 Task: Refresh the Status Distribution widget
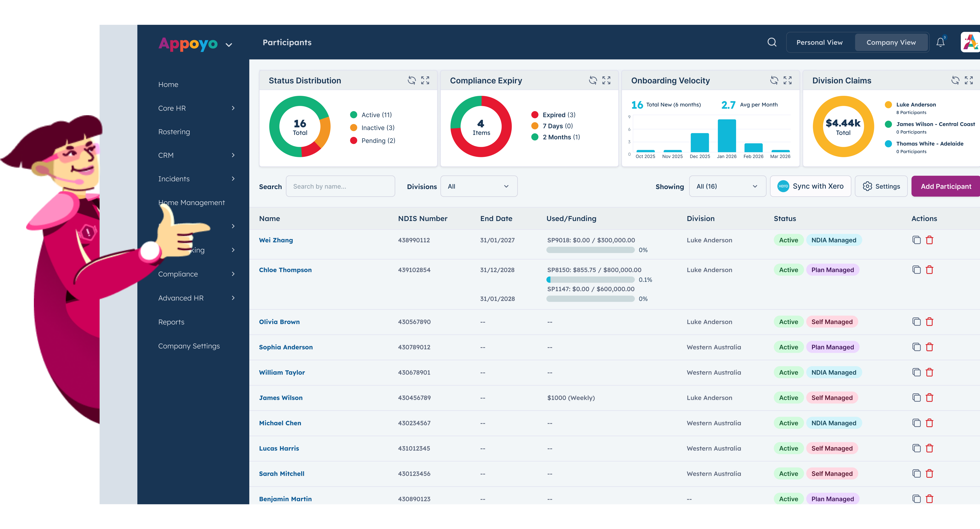click(x=412, y=80)
